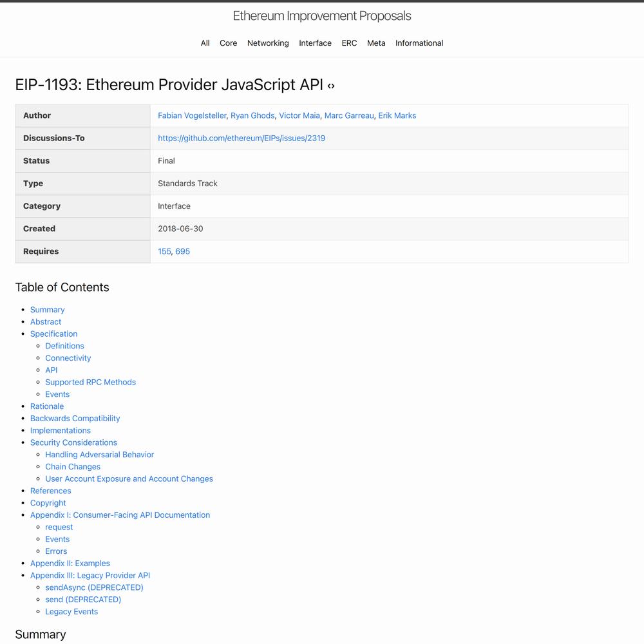Jump to the Abstract section
644x644 pixels.
click(46, 321)
